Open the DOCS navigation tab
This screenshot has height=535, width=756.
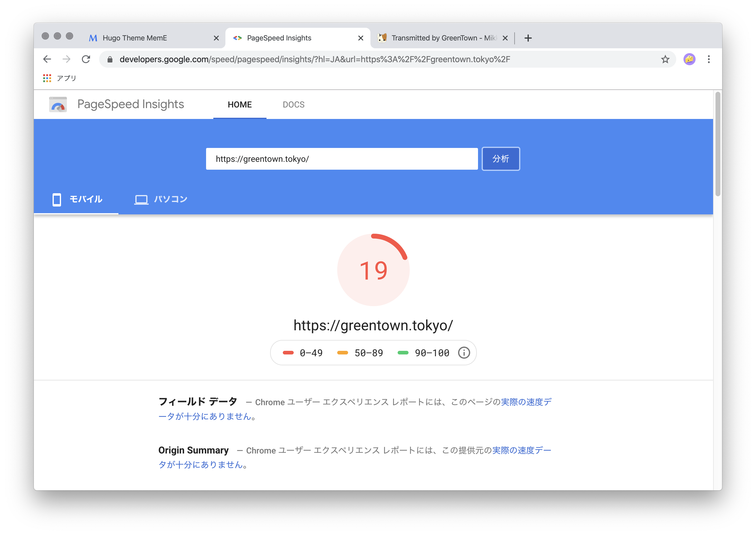click(293, 105)
